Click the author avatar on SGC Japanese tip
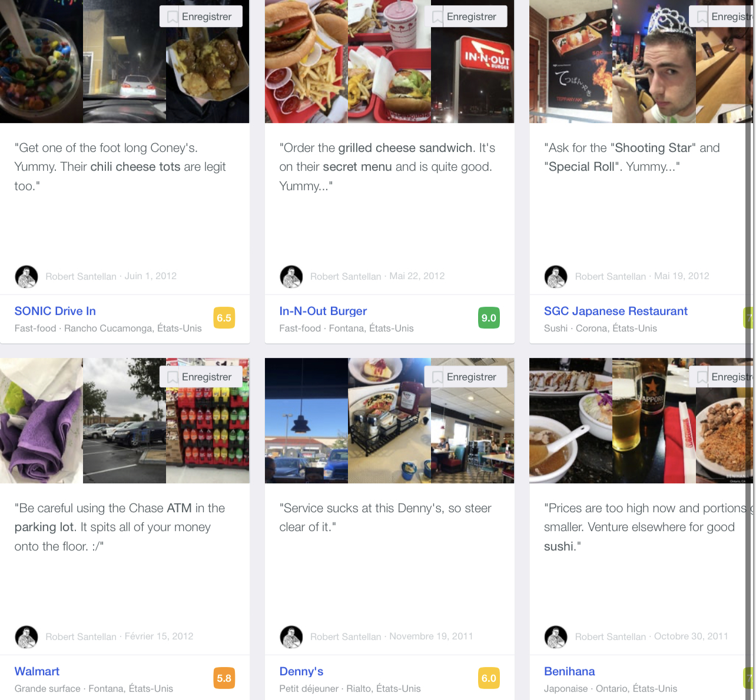The width and height of the screenshot is (756, 700). [x=556, y=276]
